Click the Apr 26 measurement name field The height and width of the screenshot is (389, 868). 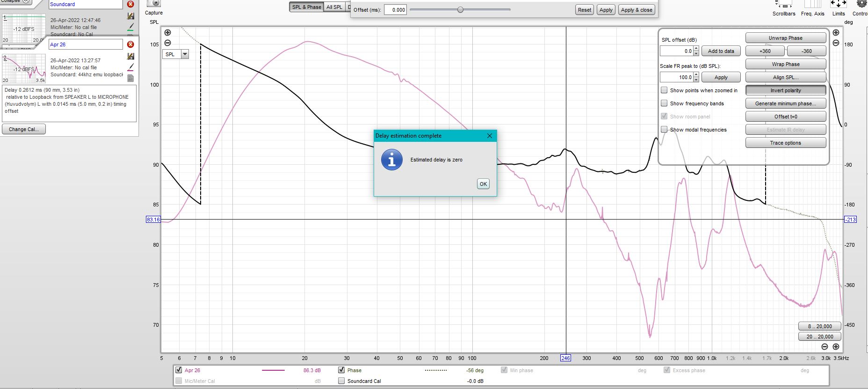[x=86, y=44]
